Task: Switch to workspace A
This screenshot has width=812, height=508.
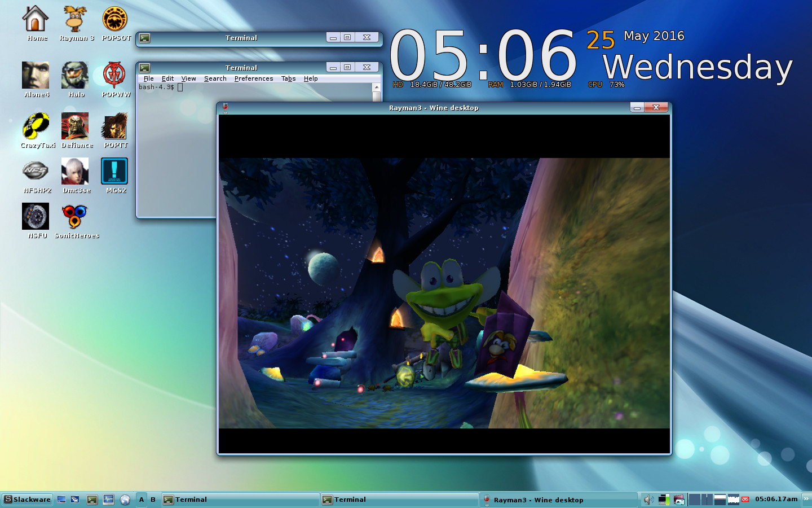Action: [x=142, y=500]
